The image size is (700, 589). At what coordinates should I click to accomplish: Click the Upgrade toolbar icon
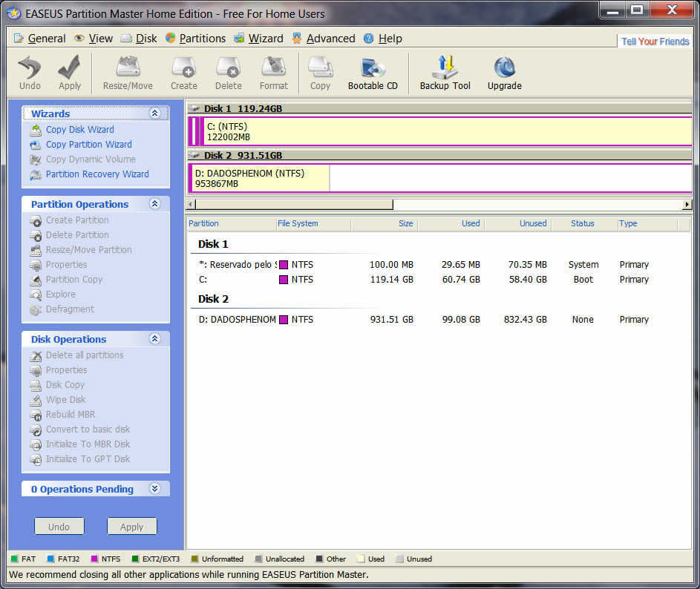click(x=505, y=73)
